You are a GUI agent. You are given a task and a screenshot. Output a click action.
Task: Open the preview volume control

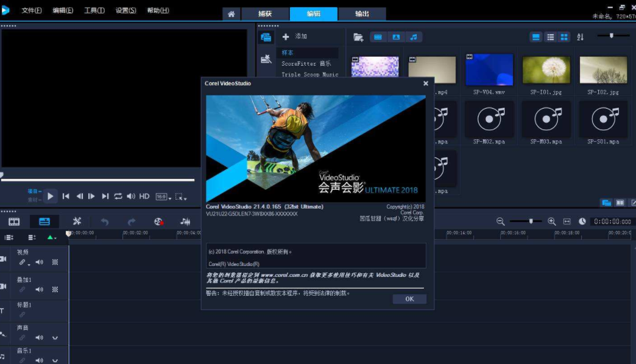tap(130, 196)
